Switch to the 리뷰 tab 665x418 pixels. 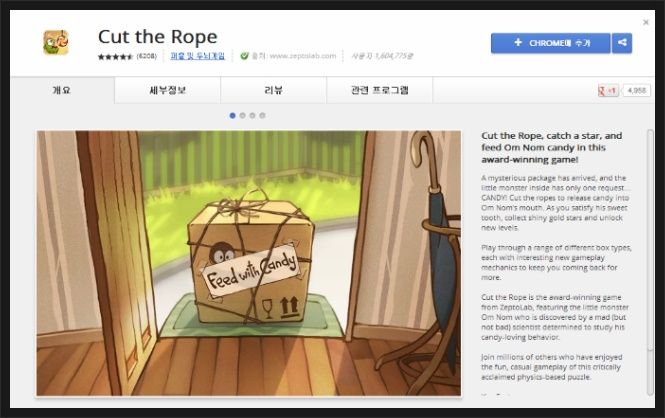pos(274,90)
